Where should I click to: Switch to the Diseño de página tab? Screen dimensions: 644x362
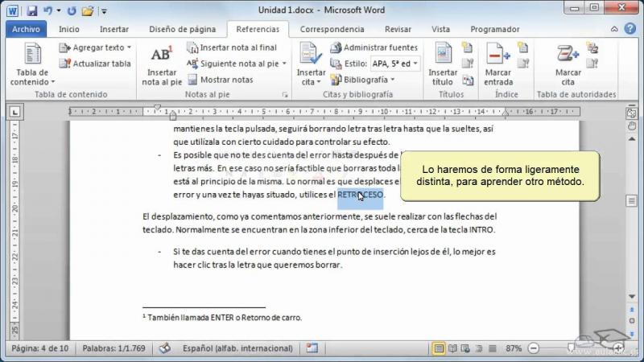click(x=183, y=29)
